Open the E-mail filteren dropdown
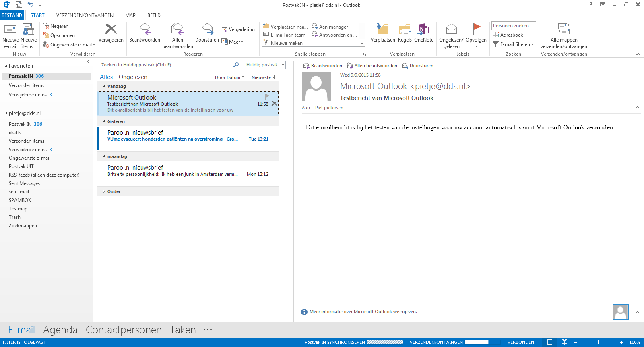The height and width of the screenshot is (347, 644). [x=513, y=44]
